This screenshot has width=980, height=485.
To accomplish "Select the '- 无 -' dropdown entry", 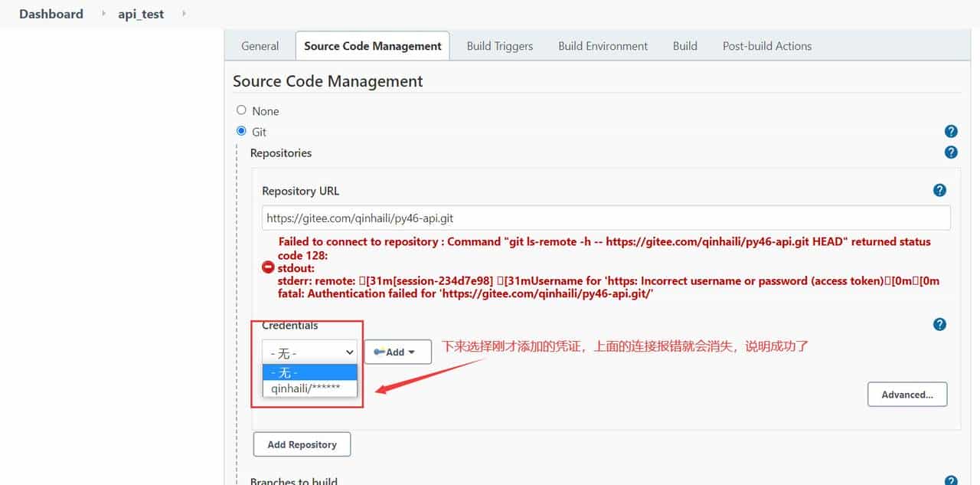I will pyautogui.click(x=309, y=372).
